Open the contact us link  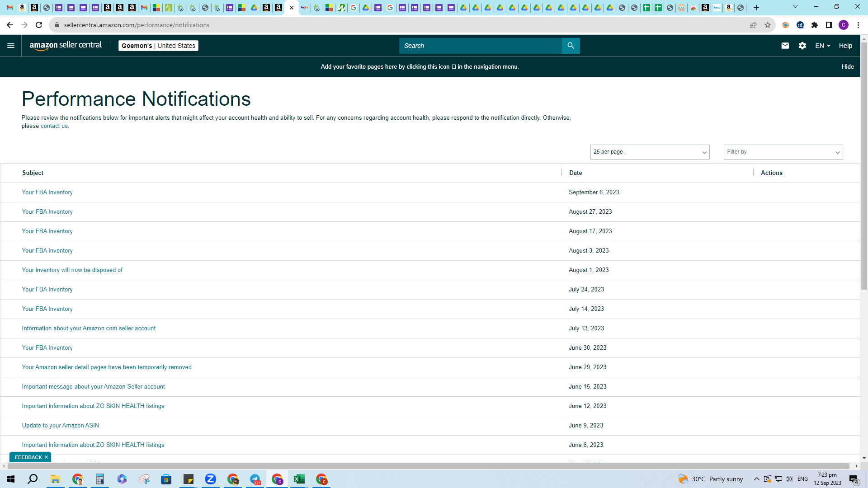tap(54, 126)
